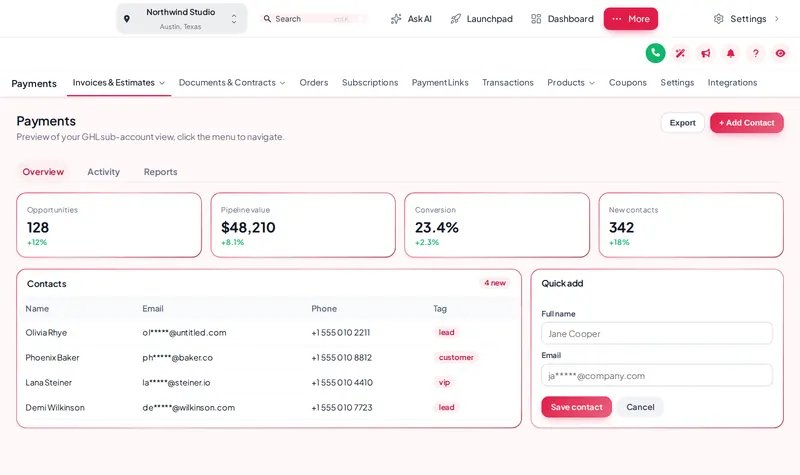The width and height of the screenshot is (800, 475).
Task: Open the More menu button
Action: tap(631, 19)
